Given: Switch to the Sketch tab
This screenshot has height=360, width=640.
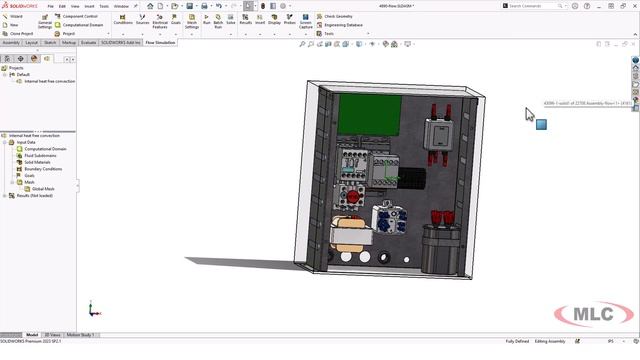Looking at the screenshot, I should tap(50, 42).
